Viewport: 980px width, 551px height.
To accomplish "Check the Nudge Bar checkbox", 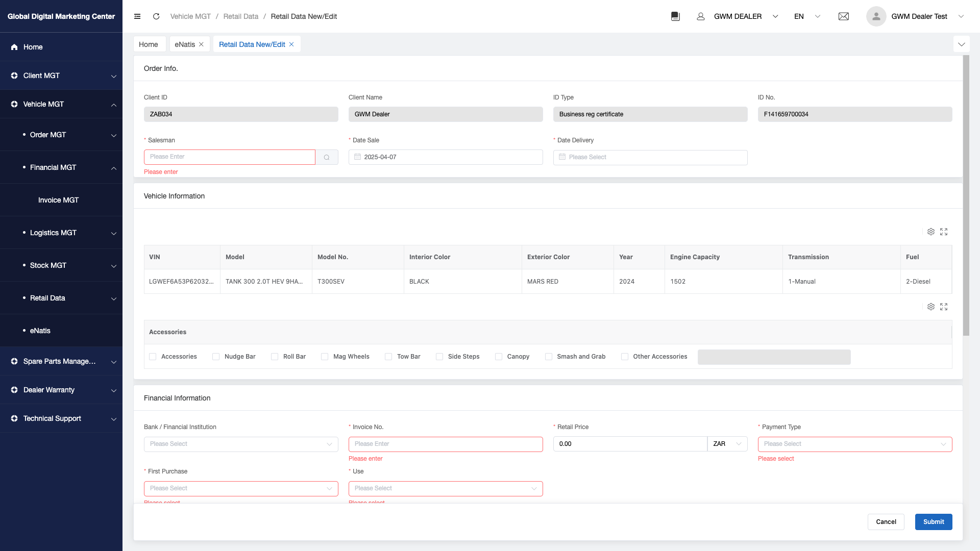I will pyautogui.click(x=216, y=357).
